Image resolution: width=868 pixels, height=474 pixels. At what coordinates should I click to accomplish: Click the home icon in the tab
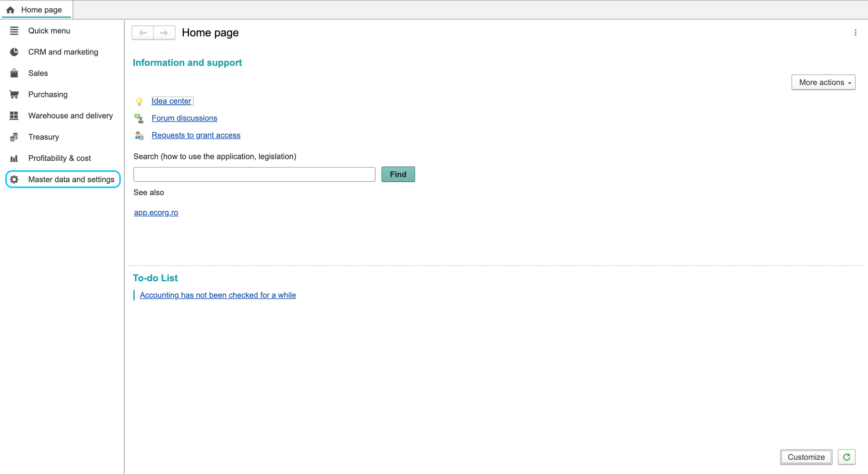point(10,10)
